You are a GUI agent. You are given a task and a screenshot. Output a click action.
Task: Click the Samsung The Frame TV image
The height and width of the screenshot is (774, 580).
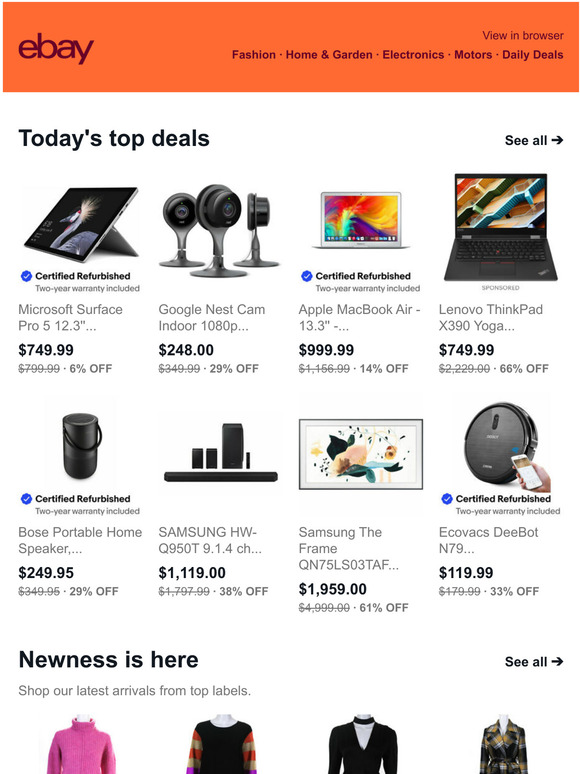(361, 454)
